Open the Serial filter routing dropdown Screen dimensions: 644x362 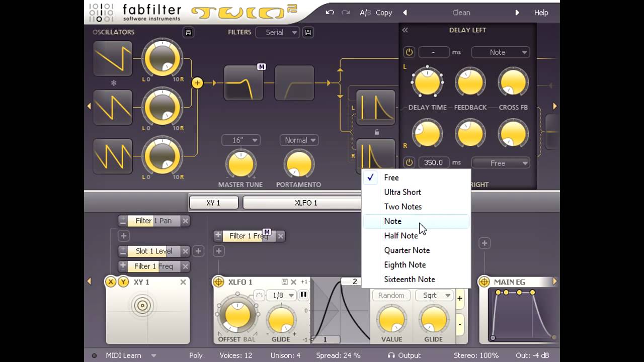click(278, 32)
